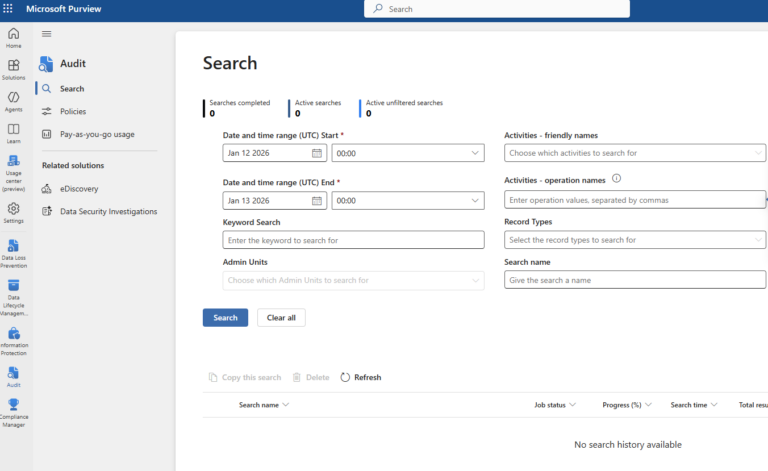Screen dimensions: 768x471
Task: Expand the Activities friendly names dropdown
Action: point(758,153)
